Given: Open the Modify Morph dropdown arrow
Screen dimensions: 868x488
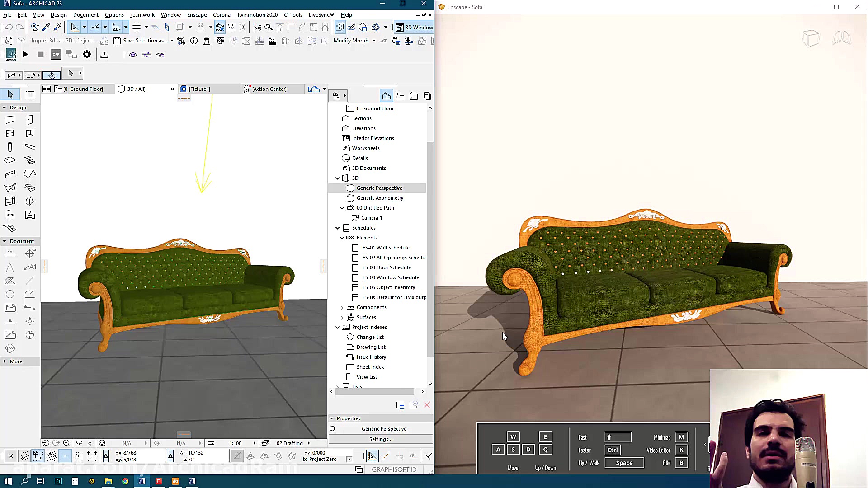Looking at the screenshot, I should [374, 41].
